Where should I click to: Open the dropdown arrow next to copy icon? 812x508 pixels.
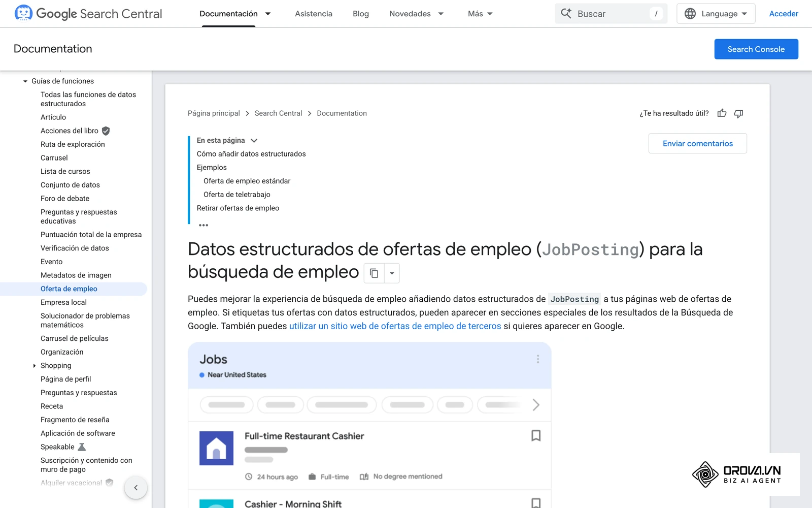392,273
